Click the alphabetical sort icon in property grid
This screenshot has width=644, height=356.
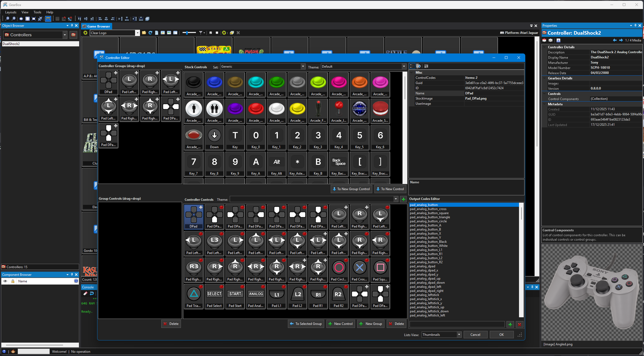click(x=418, y=66)
